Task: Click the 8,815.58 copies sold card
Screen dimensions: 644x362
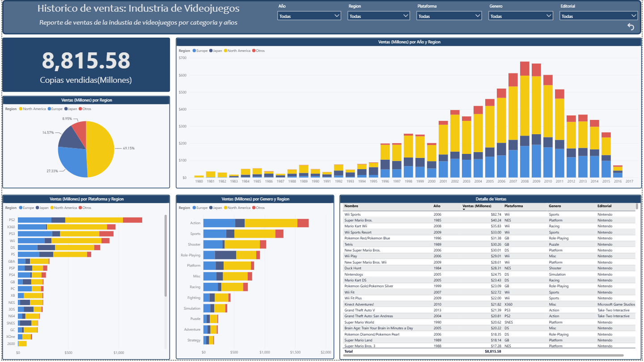Action: click(86, 65)
